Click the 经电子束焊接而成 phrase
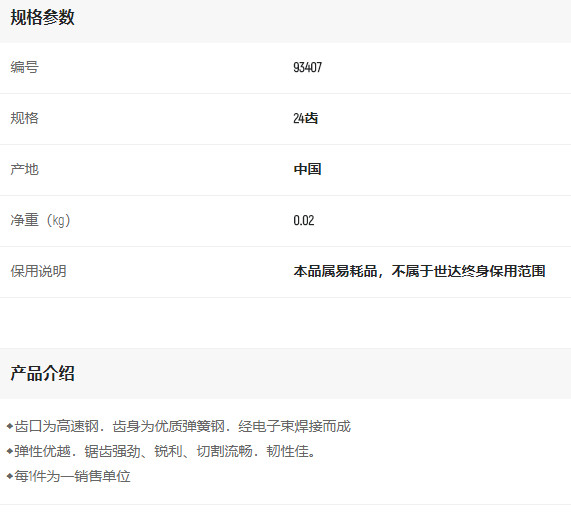Image resolution: width=571 pixels, height=516 pixels. tap(294, 426)
